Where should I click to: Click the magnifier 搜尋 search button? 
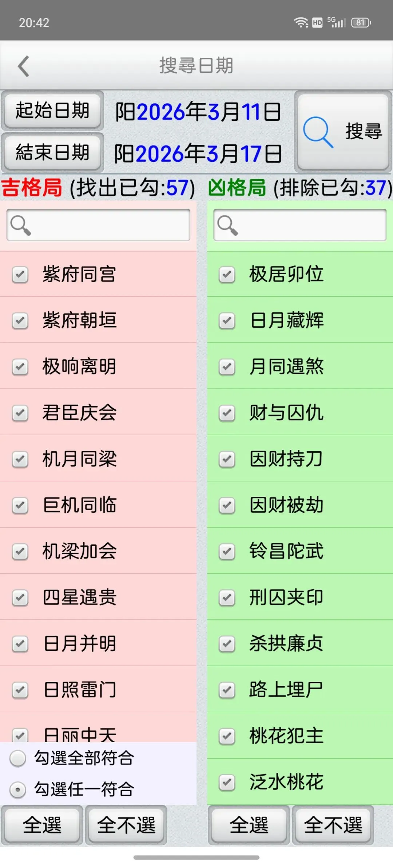tap(343, 132)
